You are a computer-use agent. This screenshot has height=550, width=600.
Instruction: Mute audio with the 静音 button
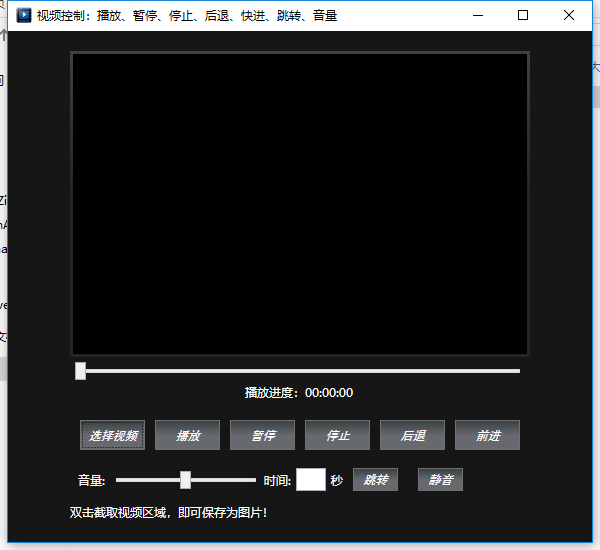click(440, 480)
